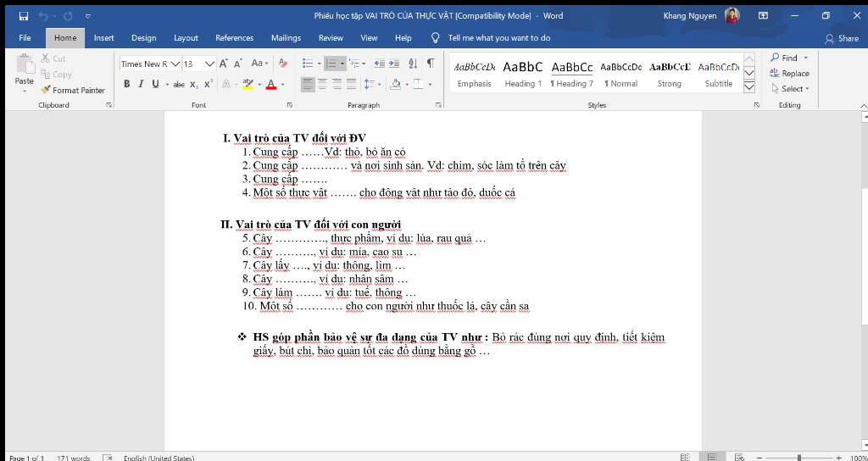Switch to the Mailings tab
Screen dimensions: 868x461
click(287, 38)
